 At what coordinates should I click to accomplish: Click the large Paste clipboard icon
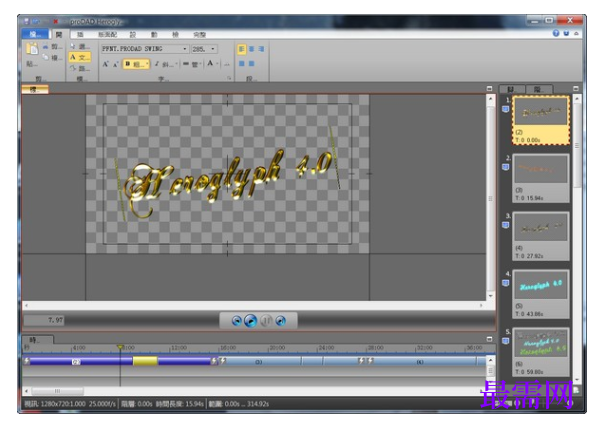click(32, 49)
